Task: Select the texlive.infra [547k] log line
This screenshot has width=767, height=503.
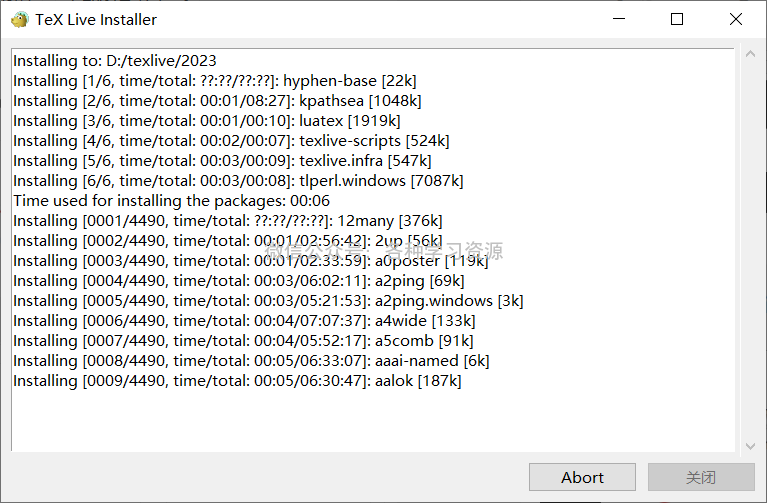Action: tap(223, 161)
